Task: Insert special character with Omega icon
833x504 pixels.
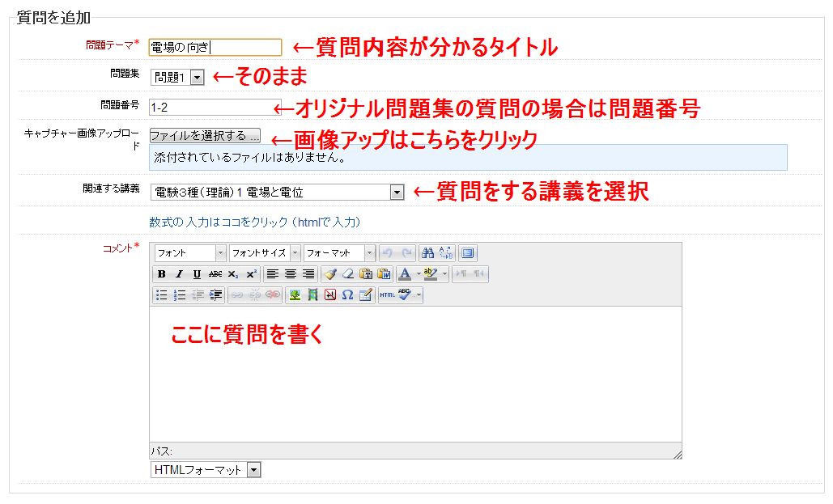Action: (347, 295)
